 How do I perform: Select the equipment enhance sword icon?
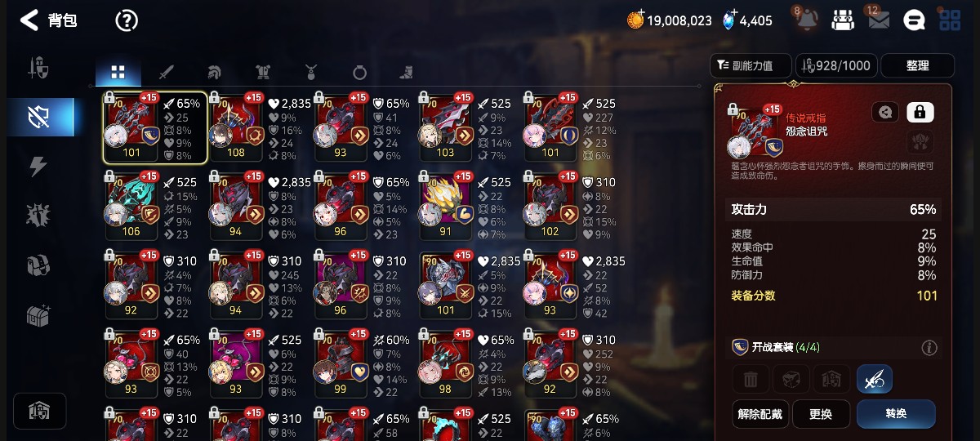(x=874, y=379)
